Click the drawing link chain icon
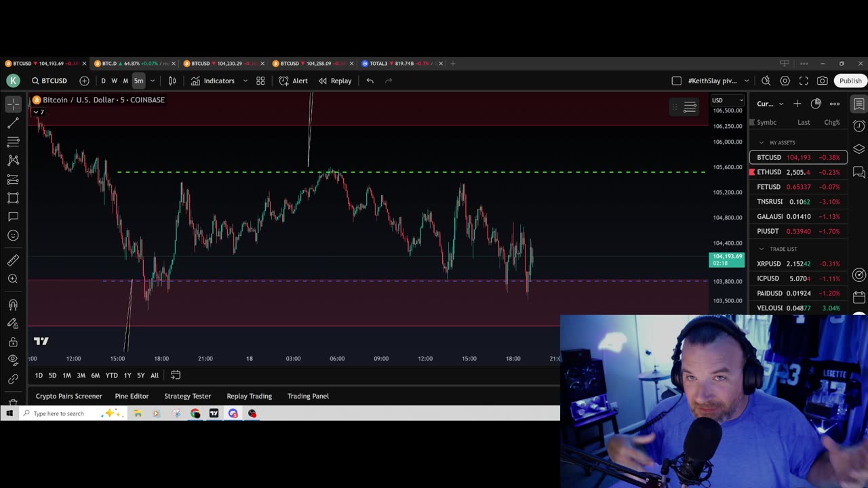 [x=13, y=380]
